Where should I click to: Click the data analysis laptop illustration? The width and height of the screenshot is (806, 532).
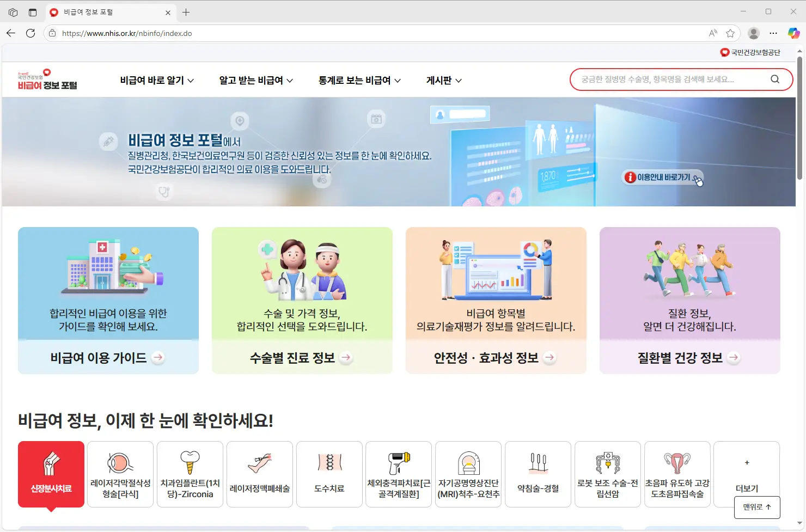pos(496,270)
